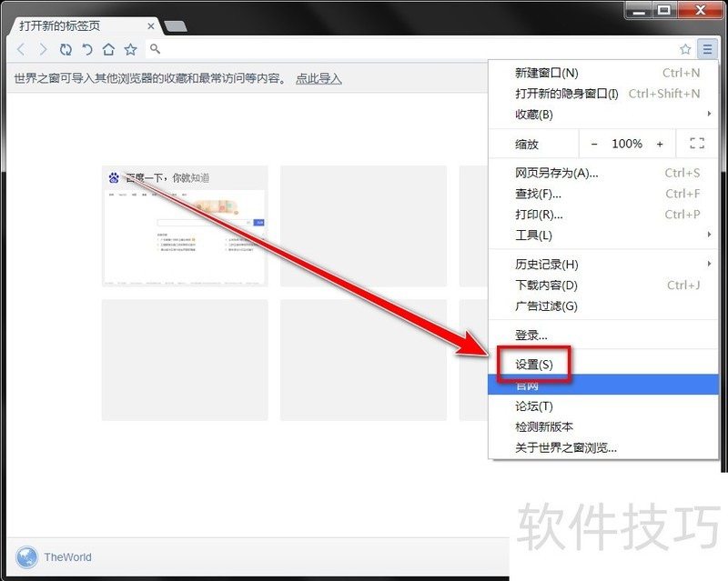Toggle fullscreen mode in the zoom row
The height and width of the screenshot is (581, 728).
tap(697, 144)
